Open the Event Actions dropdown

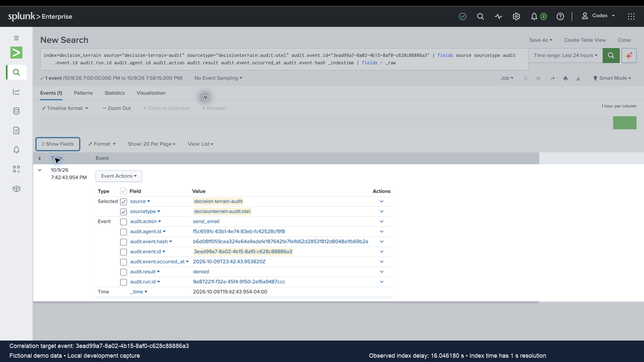click(x=119, y=176)
